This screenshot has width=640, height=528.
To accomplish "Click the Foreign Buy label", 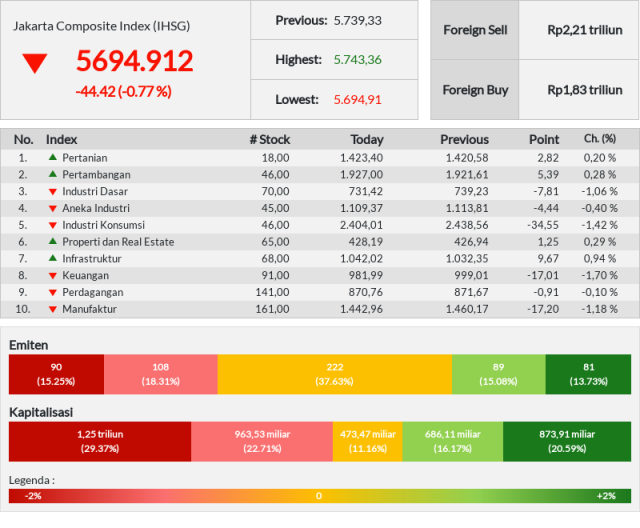I will pyautogui.click(x=476, y=90).
